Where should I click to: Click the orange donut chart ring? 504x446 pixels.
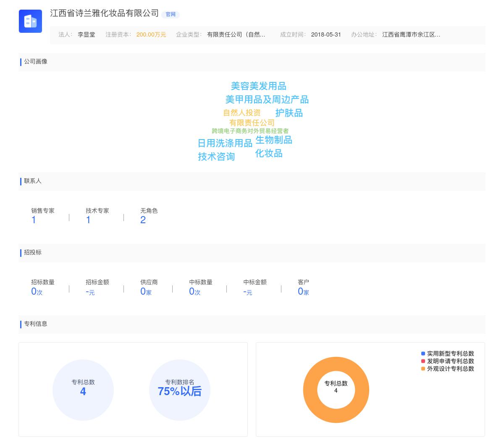310,390
